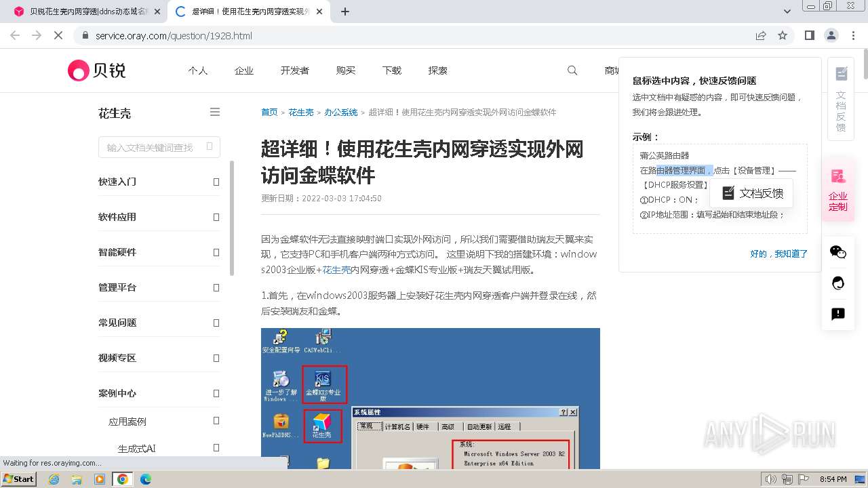Image resolution: width=868 pixels, height=488 pixels.
Task: Open the customer service headset icon
Action: point(838,283)
